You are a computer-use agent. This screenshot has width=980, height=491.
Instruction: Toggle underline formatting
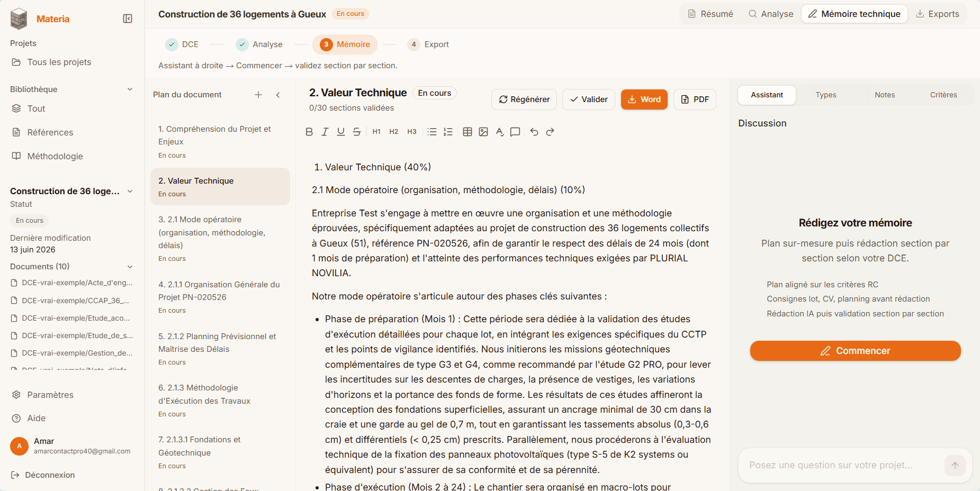pos(341,132)
